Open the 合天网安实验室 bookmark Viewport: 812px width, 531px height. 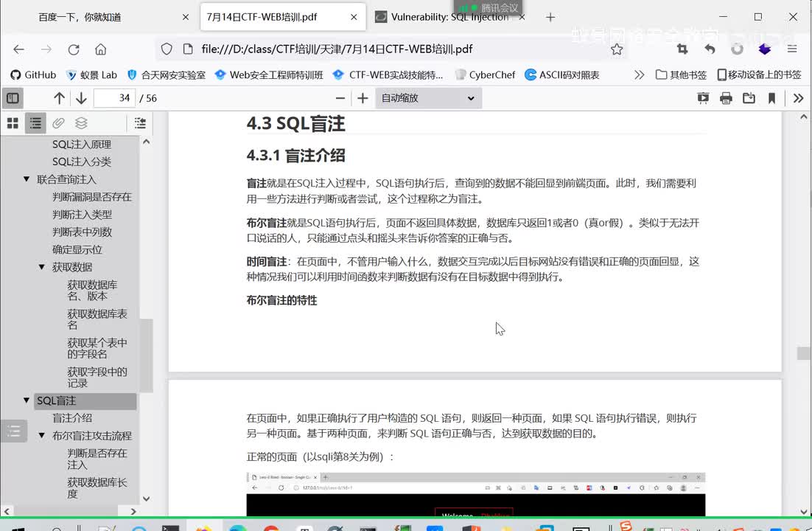[167, 74]
